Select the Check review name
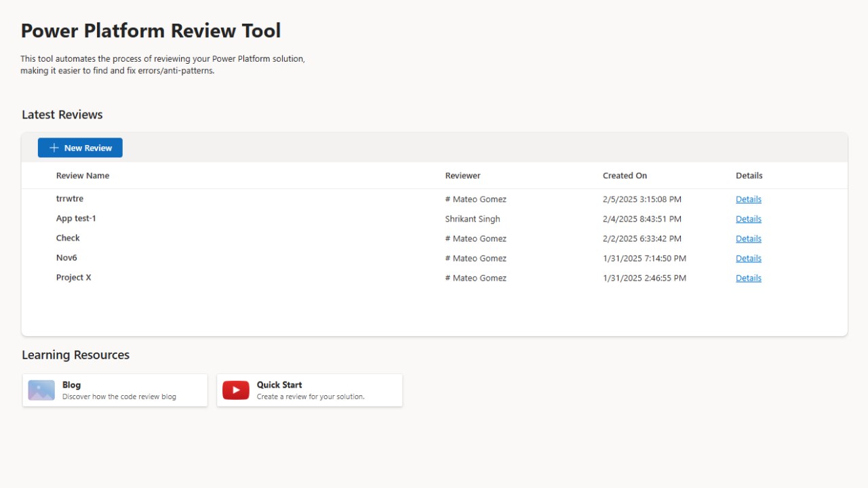 68,238
